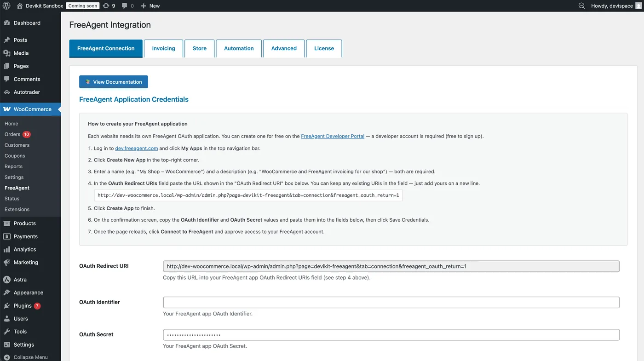Viewport: 644px width, 361px height.
Task: Click the devispace user avatar
Action: 638,6
